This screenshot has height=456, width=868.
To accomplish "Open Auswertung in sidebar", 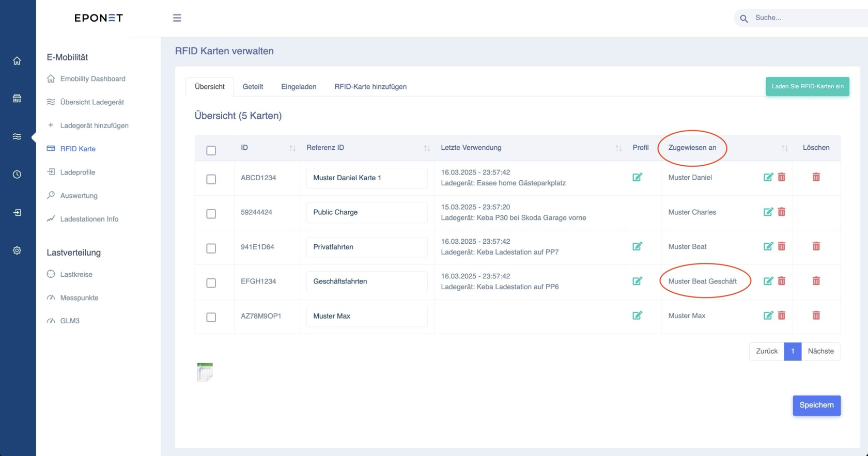I will (79, 196).
